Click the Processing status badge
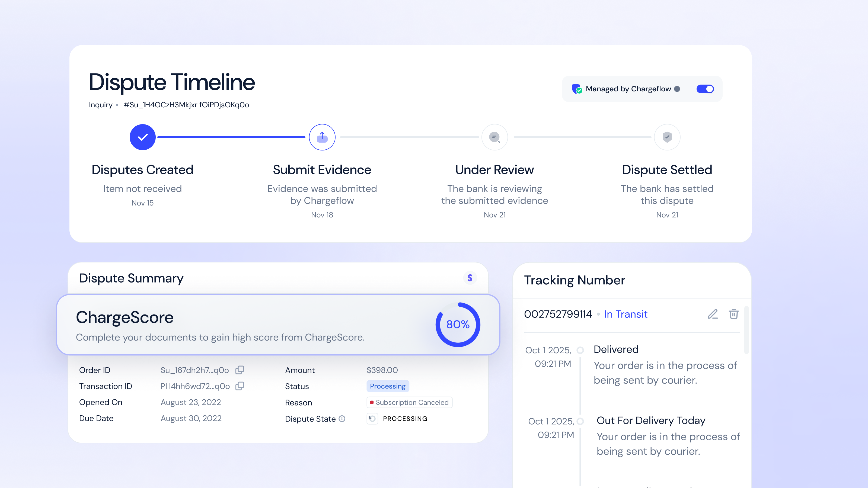Viewport: 868px width, 488px height. click(388, 386)
